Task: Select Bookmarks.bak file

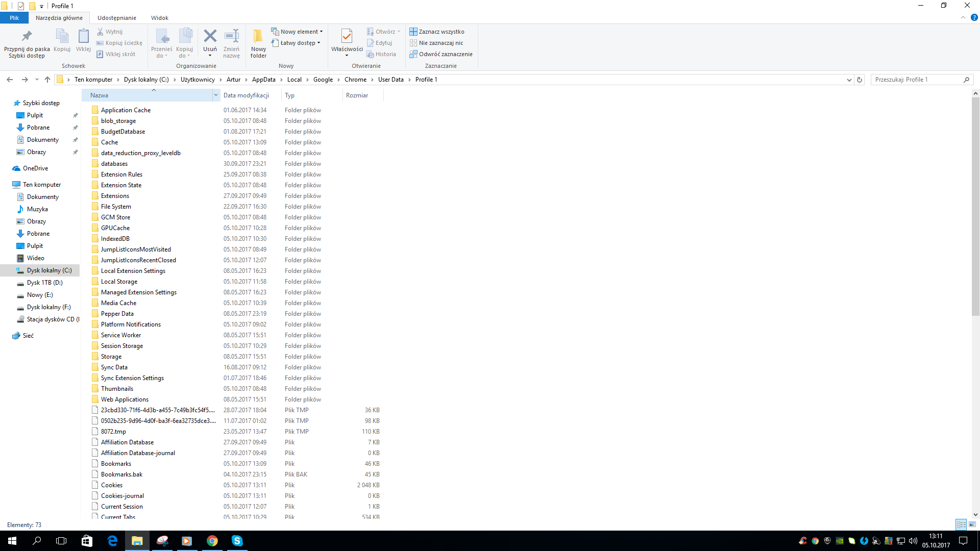Action: click(121, 474)
